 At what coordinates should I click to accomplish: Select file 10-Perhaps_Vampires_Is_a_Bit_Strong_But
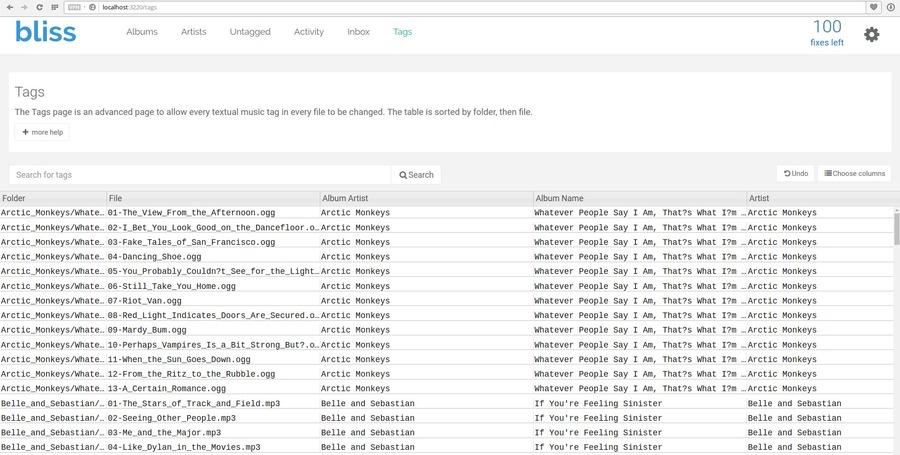pos(214,345)
